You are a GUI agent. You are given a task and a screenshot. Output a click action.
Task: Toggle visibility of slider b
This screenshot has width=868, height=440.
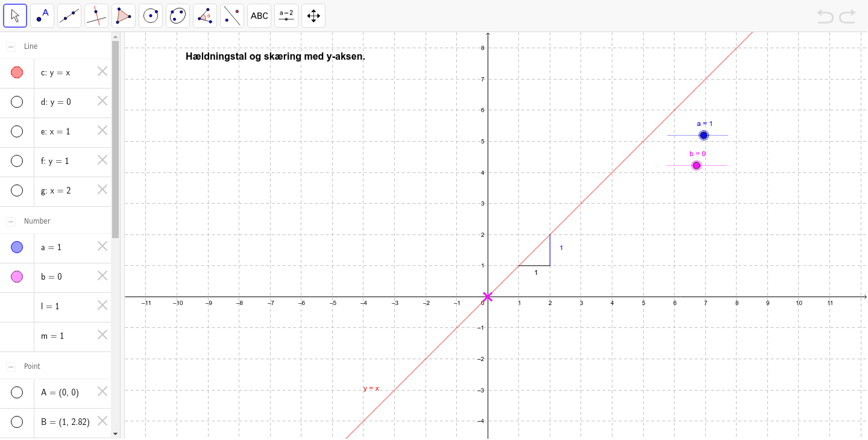click(17, 277)
